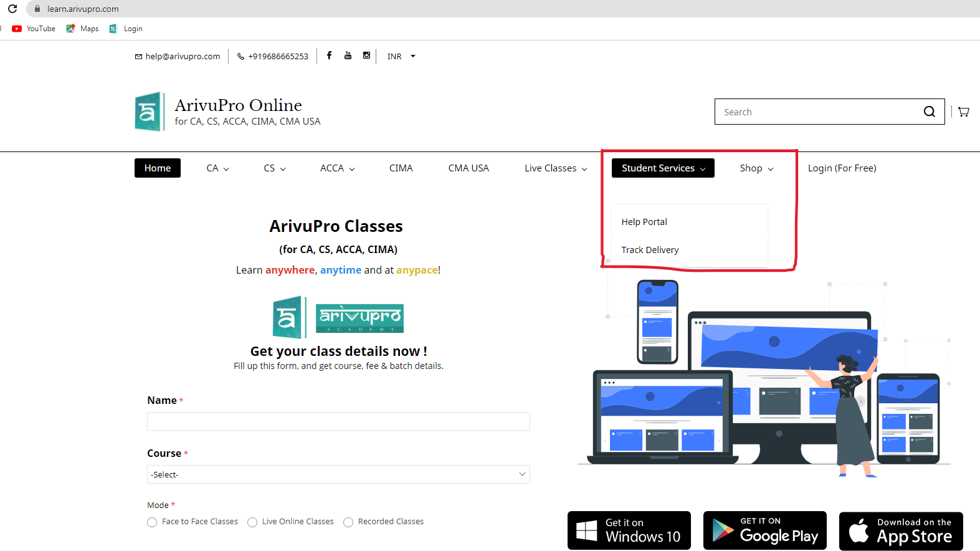Select Recorded Classes mode

348,522
